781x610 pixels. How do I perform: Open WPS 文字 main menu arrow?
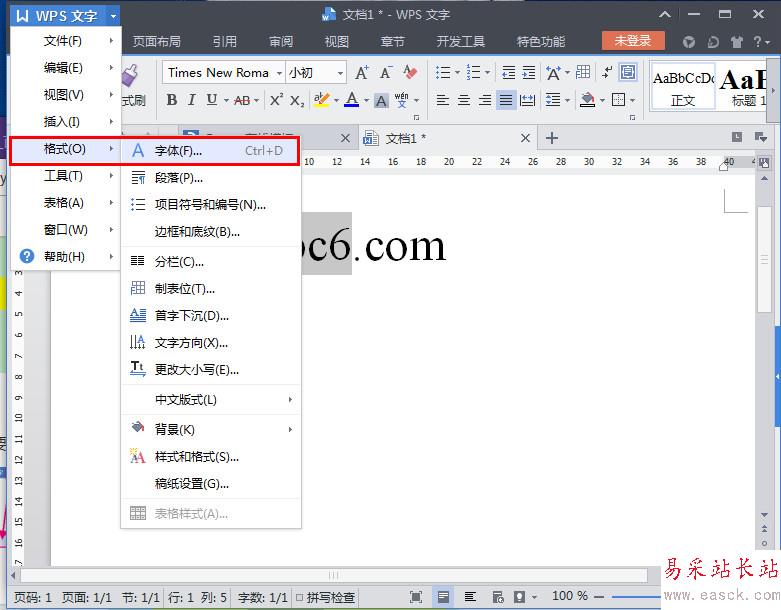point(114,16)
